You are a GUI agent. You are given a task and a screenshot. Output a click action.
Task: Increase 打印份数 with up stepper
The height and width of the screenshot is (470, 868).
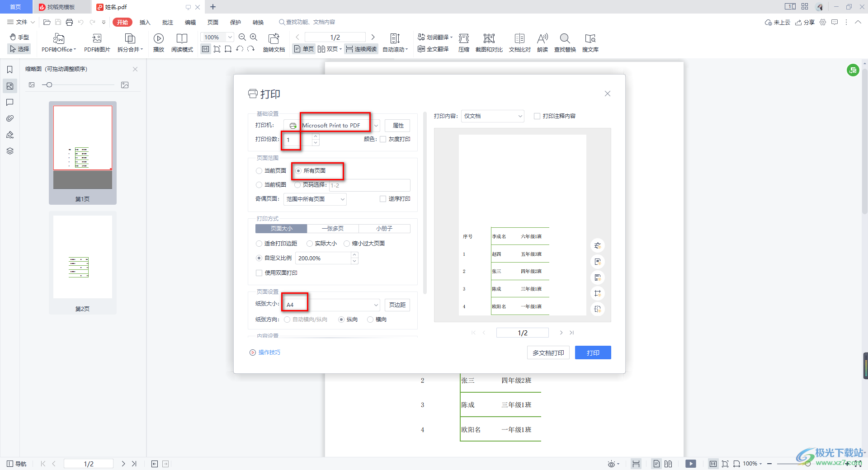(316, 136)
